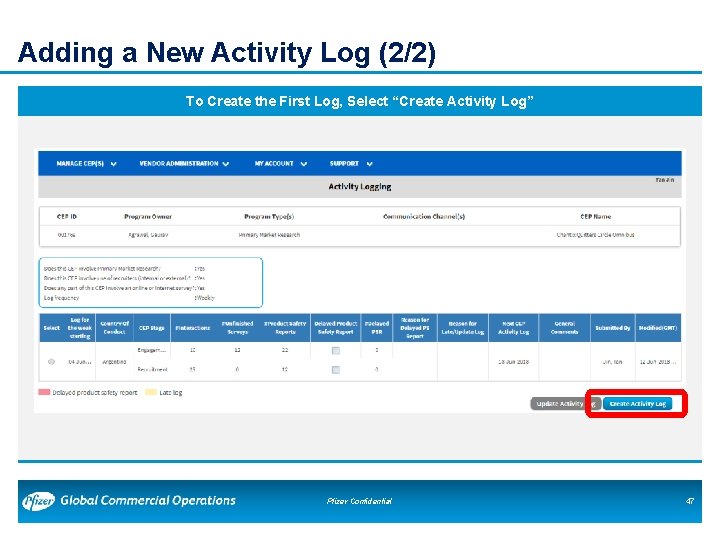Image resolution: width=720 pixels, height=540 pixels.
Task: Click the Create Activity Log button
Action: [637, 404]
